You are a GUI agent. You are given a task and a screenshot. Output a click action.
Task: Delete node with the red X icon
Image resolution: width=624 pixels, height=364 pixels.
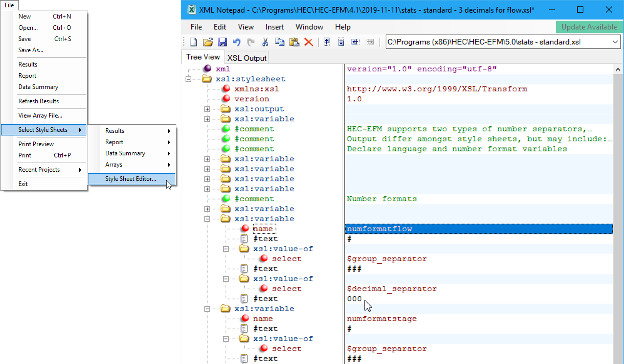309,42
